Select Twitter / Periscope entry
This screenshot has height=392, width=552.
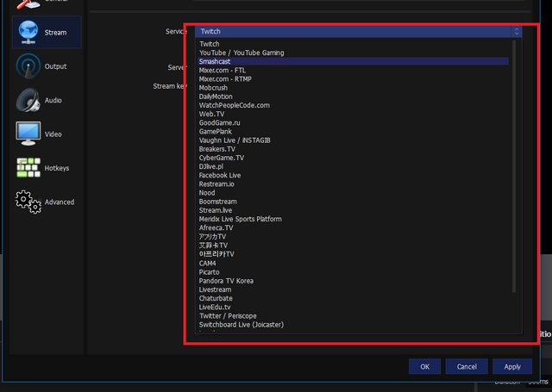click(353, 316)
